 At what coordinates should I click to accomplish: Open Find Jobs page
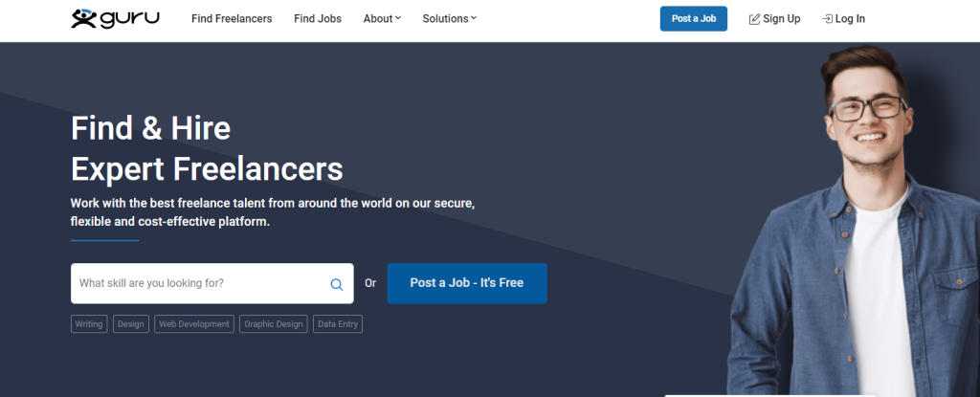[x=318, y=19]
